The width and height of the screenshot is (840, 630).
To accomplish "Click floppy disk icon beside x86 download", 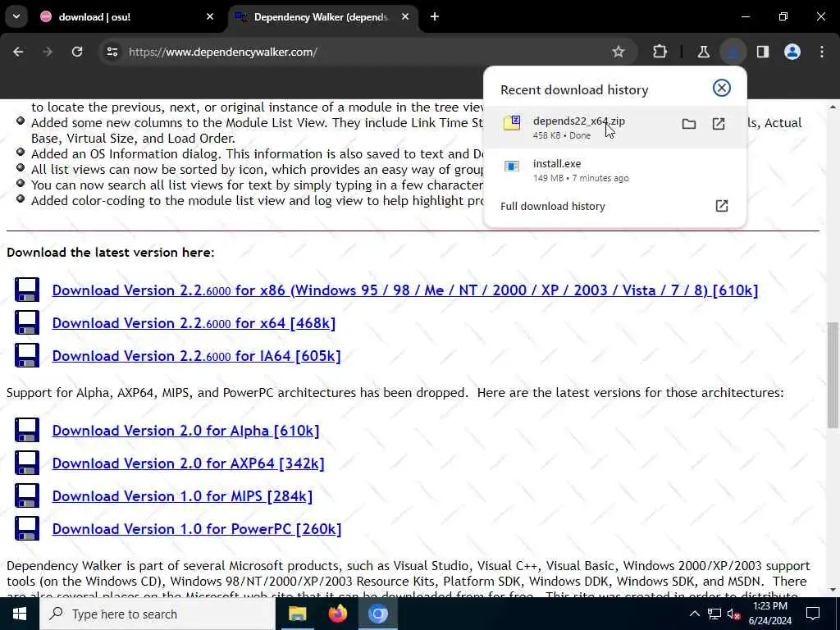I will [27, 290].
